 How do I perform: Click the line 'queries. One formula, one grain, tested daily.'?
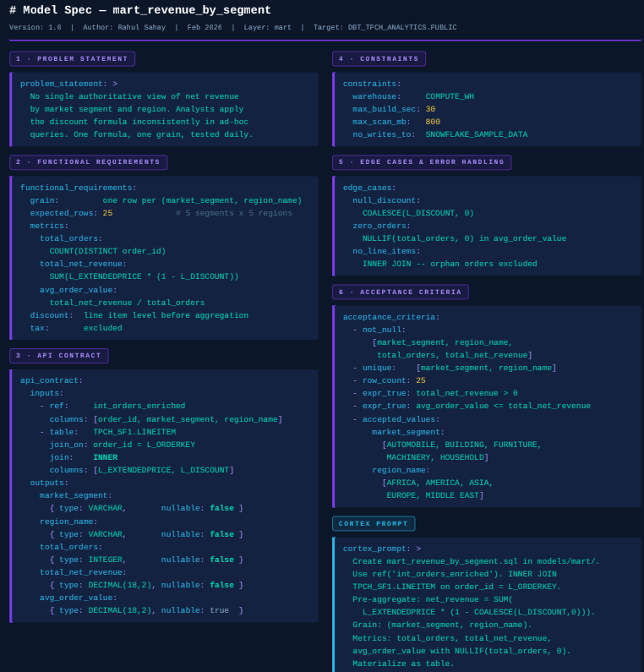tap(141, 134)
